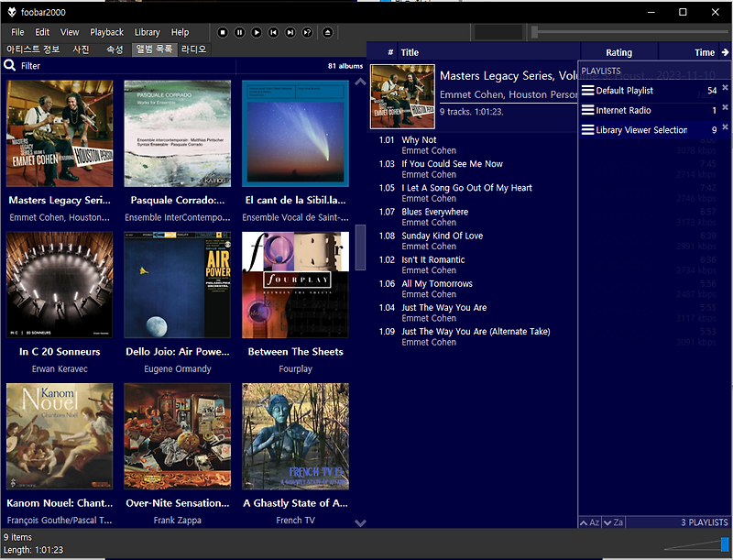Select El cant de la Sibil.la album cover
This screenshot has height=560, width=733.
(295, 133)
